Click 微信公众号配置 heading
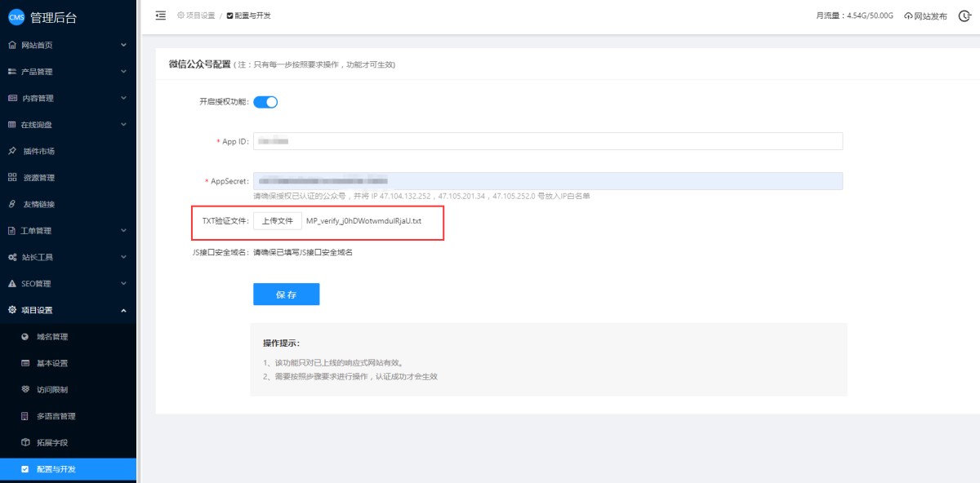The height and width of the screenshot is (483, 980). [200, 64]
